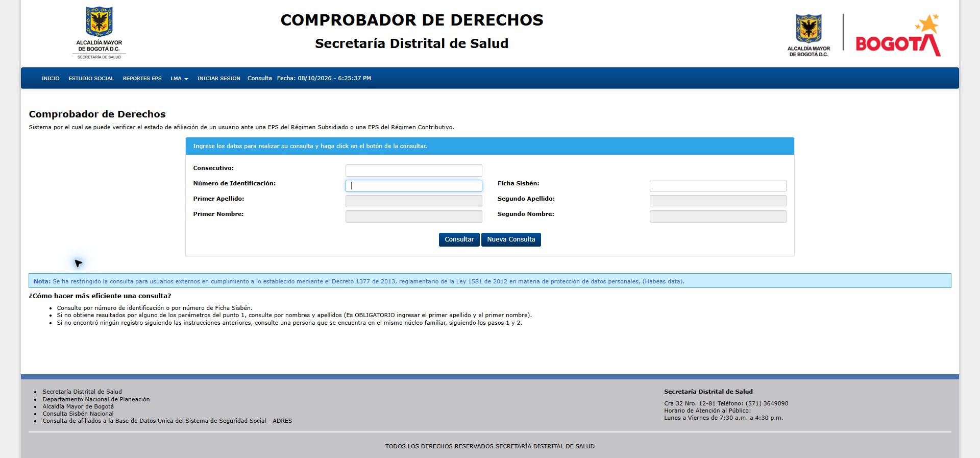Go to INICIAR SESION in navigation bar

(219, 79)
